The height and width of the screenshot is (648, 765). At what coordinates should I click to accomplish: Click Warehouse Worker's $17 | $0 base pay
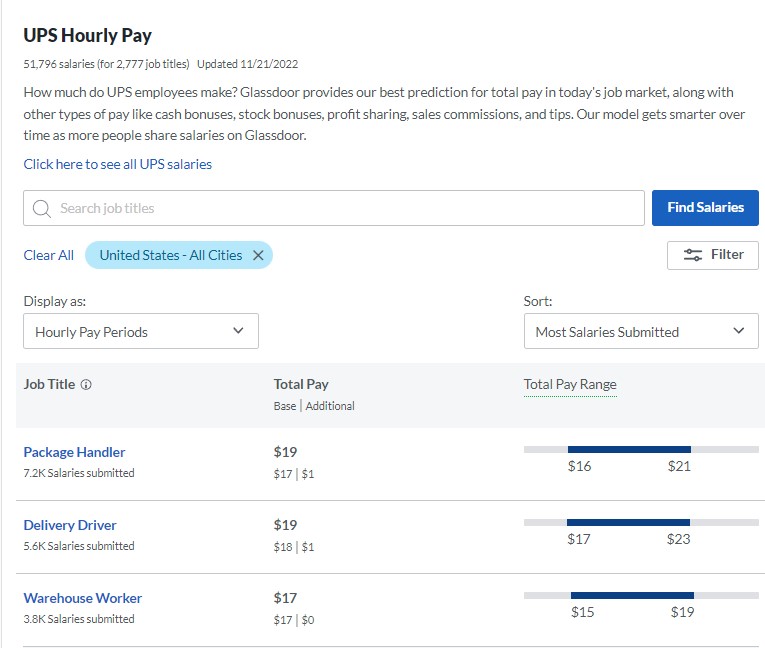[x=294, y=620]
